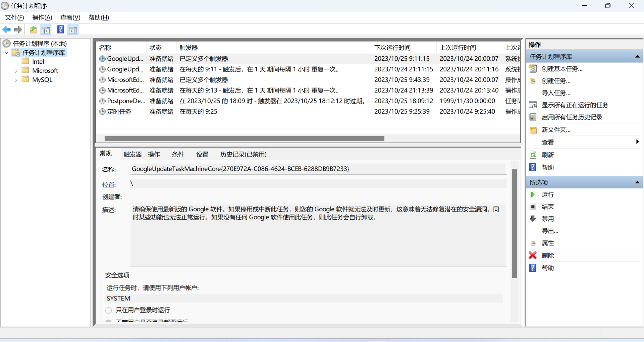Select the GoogleUpd... row triggered at 9:11
This screenshot has height=342, width=644.
(x=309, y=69)
